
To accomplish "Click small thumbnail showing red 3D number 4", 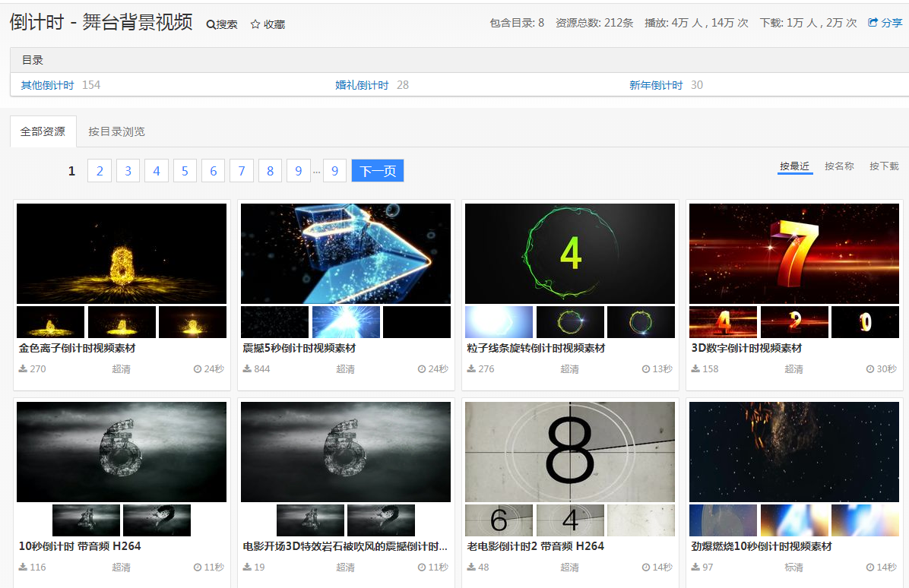I will click(x=723, y=322).
